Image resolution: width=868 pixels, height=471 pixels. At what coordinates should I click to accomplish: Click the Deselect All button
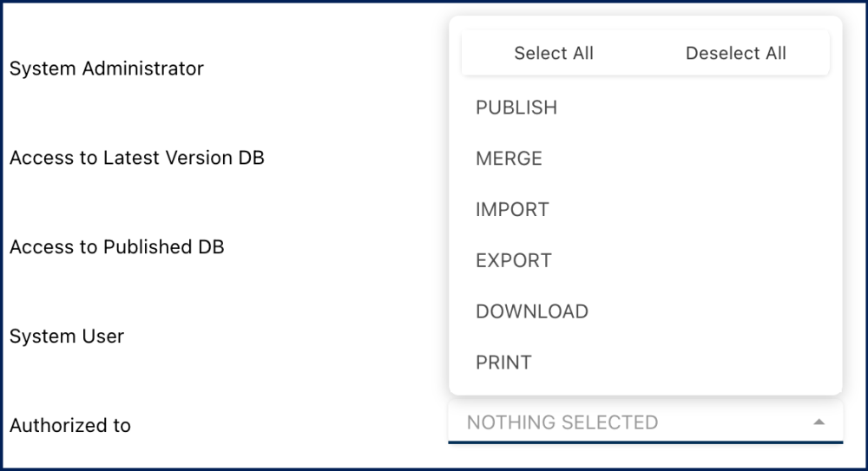(735, 54)
